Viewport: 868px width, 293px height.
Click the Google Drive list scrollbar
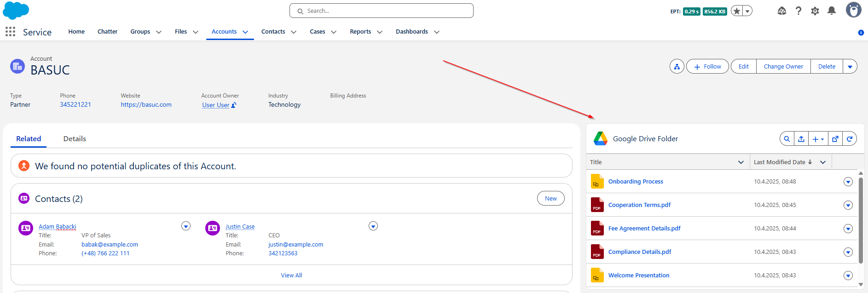pyautogui.click(x=861, y=221)
